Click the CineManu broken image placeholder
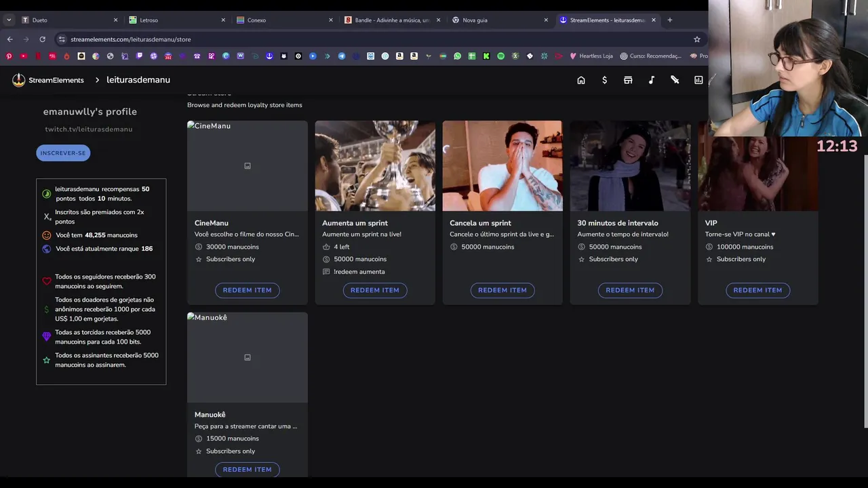 (248, 166)
